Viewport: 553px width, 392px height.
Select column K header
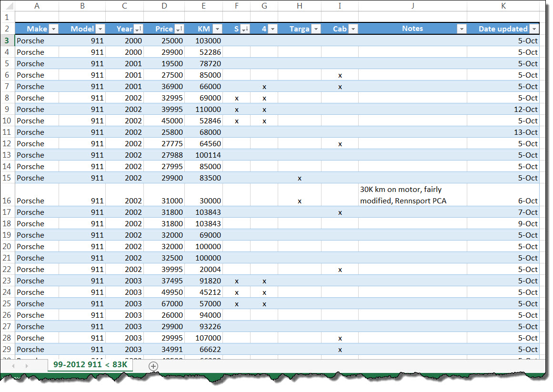[503, 6]
